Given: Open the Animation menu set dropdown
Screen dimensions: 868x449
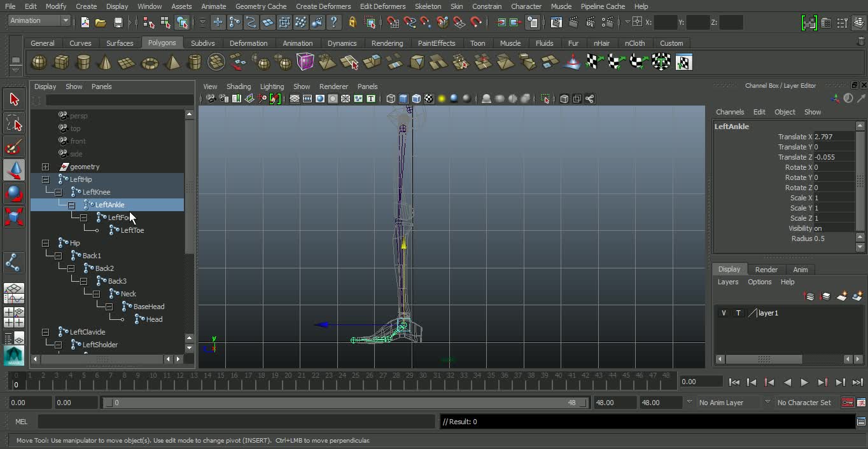Looking at the screenshot, I should pyautogui.click(x=39, y=21).
